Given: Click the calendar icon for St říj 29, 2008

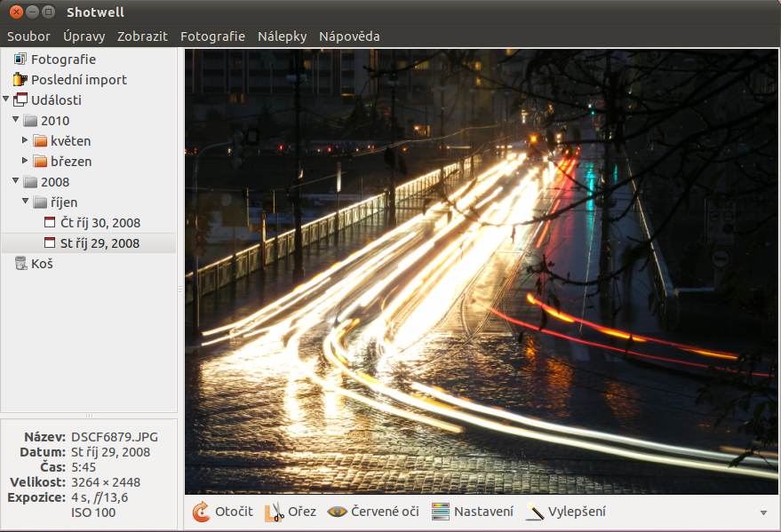Looking at the screenshot, I should [49, 242].
